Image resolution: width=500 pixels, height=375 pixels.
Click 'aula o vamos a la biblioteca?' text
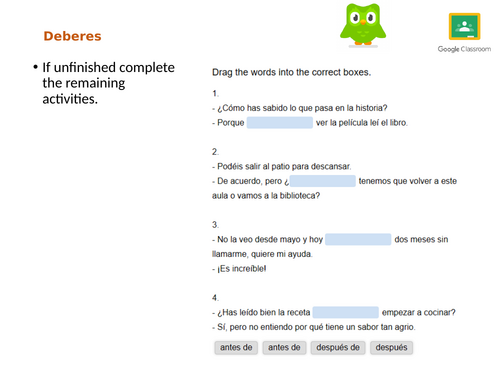(x=266, y=196)
